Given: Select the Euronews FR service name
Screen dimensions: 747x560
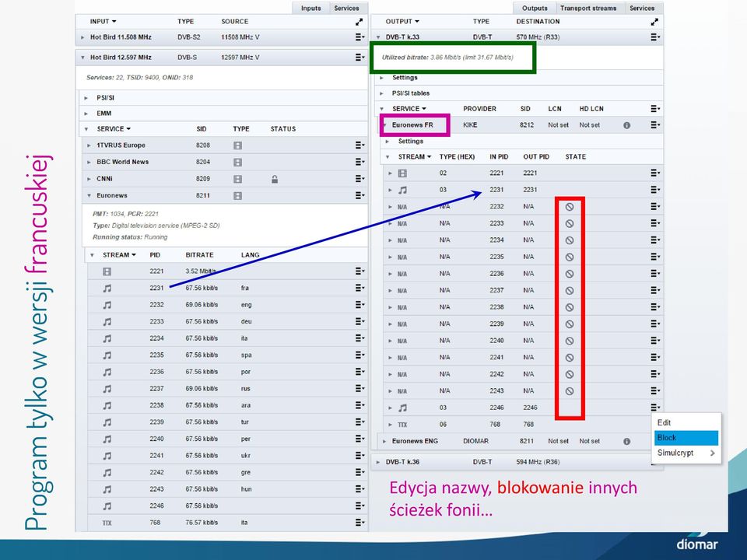Looking at the screenshot, I should coord(412,125).
